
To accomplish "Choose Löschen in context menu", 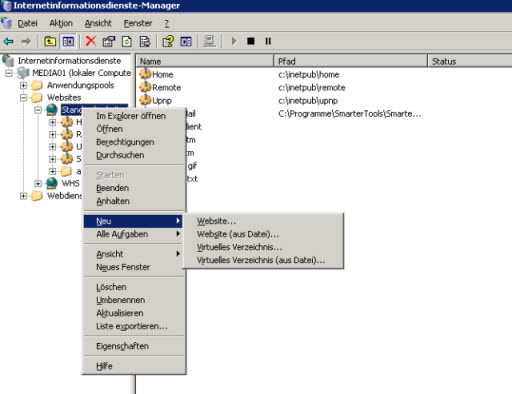I will point(133,287).
